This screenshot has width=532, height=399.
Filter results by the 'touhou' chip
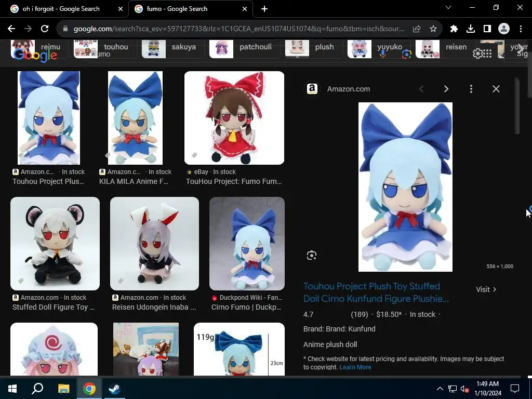click(x=104, y=48)
